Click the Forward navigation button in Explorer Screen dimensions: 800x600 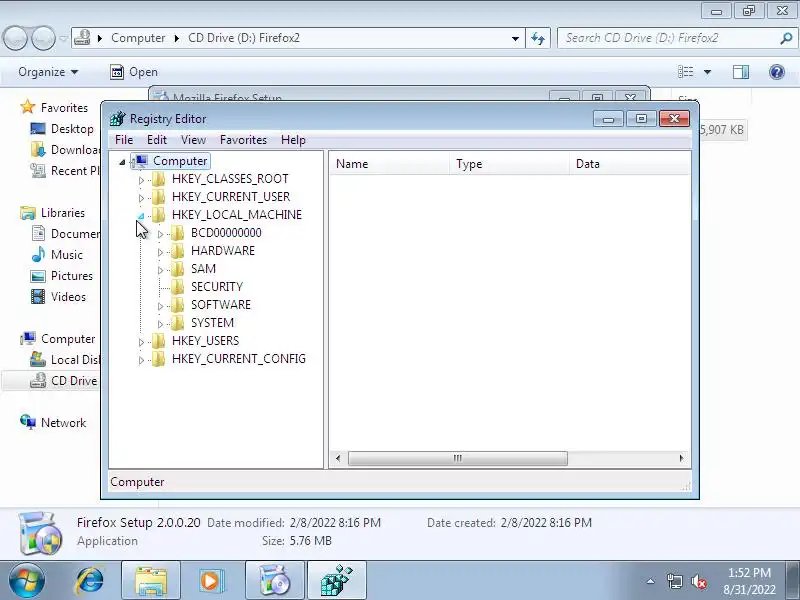[x=43, y=38]
